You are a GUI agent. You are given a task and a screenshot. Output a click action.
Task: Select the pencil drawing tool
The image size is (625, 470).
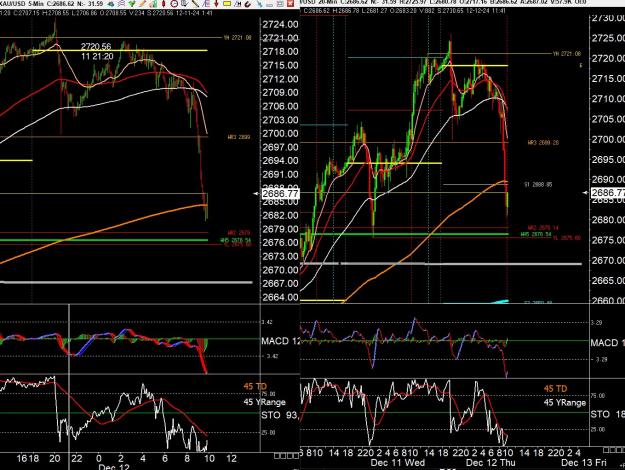tap(142, 4)
